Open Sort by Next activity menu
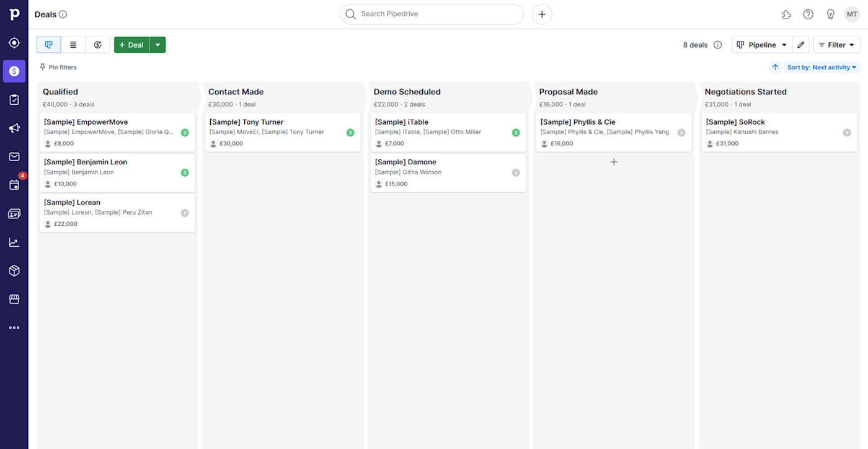This screenshot has width=868, height=449. pyautogui.click(x=821, y=68)
